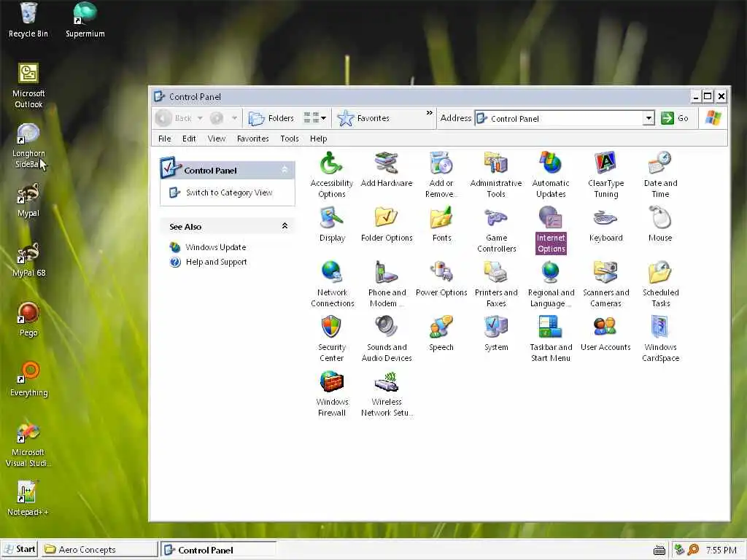Open Windows Firewall icon

point(332,394)
